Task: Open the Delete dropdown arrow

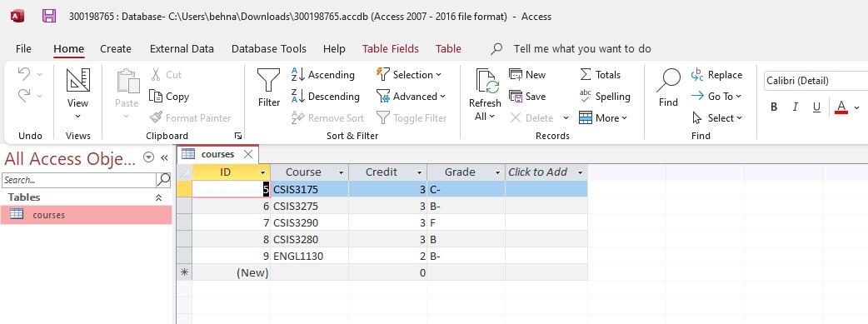Action: click(x=566, y=118)
